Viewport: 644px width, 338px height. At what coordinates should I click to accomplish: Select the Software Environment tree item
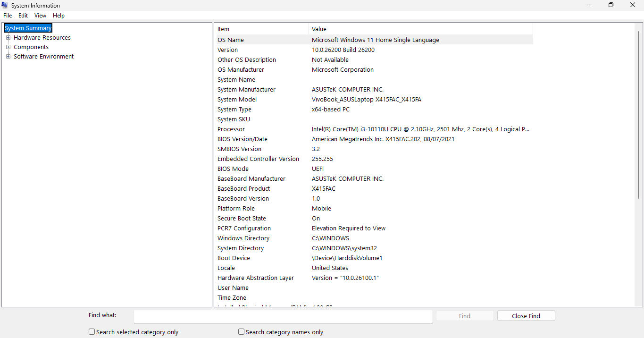(x=43, y=57)
